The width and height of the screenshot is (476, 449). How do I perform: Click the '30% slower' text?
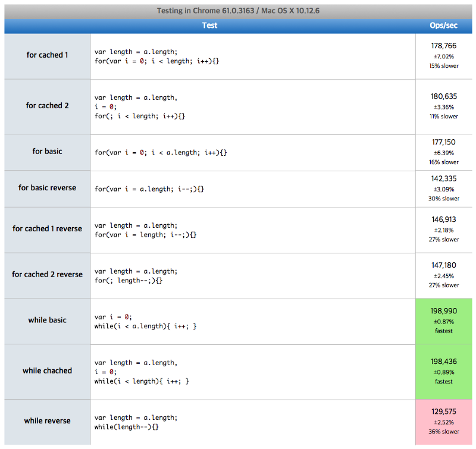[x=443, y=199]
